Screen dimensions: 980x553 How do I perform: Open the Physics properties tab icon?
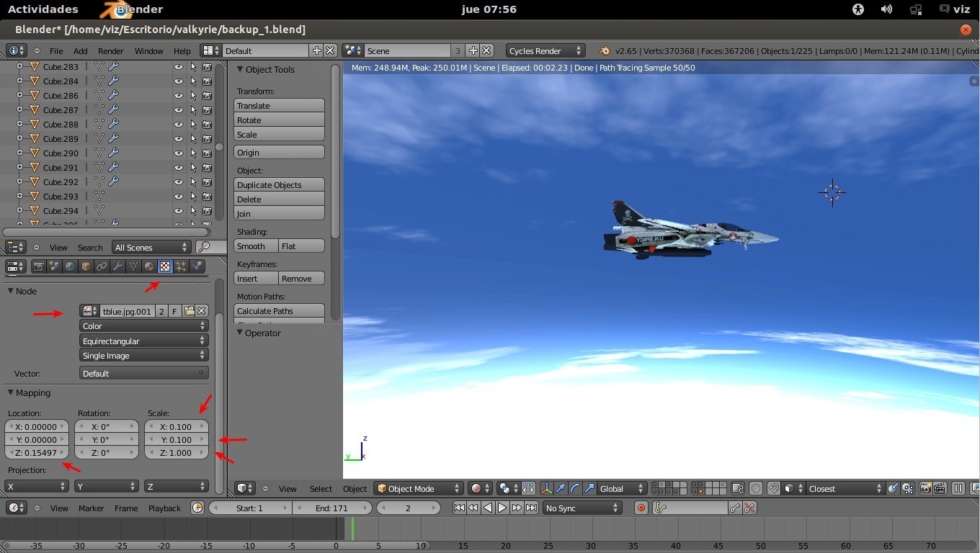(197, 266)
